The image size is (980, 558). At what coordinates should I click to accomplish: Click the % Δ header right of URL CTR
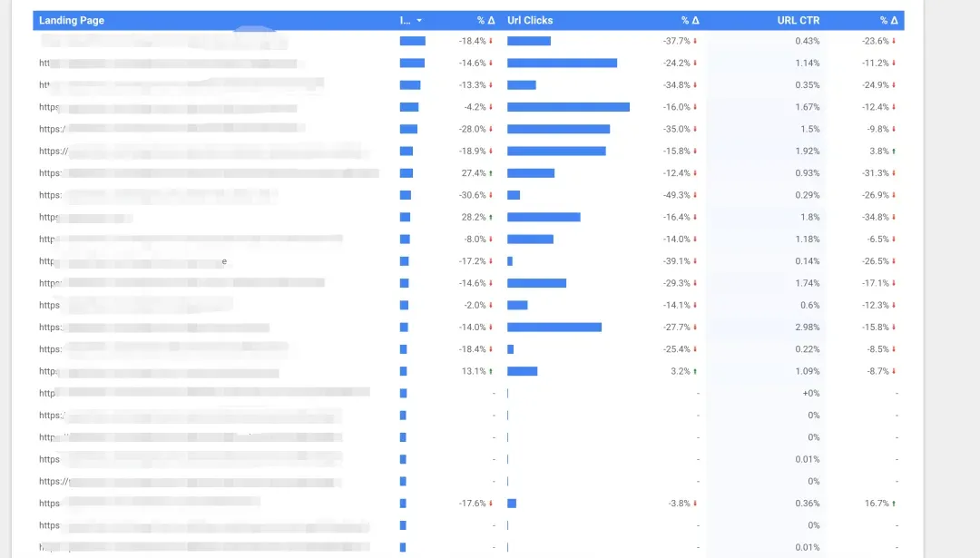coord(888,20)
